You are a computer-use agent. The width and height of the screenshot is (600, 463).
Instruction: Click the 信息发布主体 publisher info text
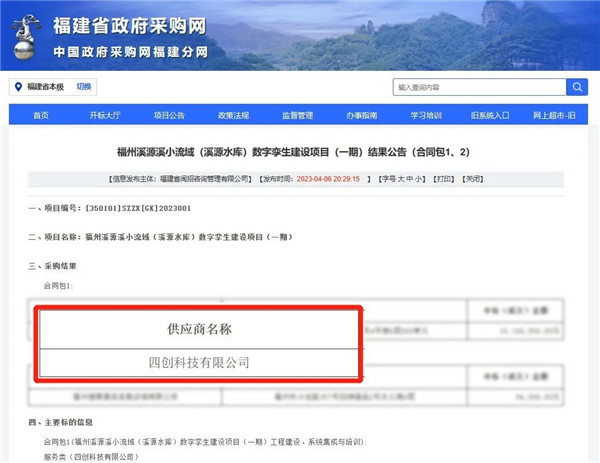pos(181,179)
